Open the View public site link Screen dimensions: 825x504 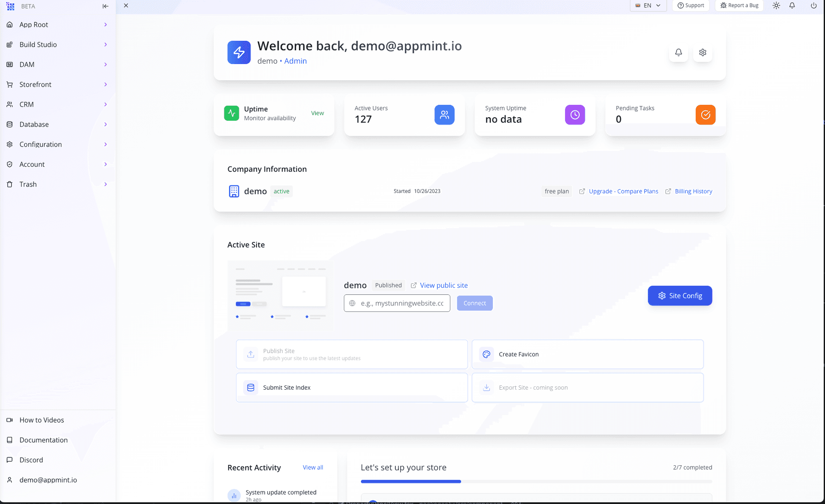(443, 285)
